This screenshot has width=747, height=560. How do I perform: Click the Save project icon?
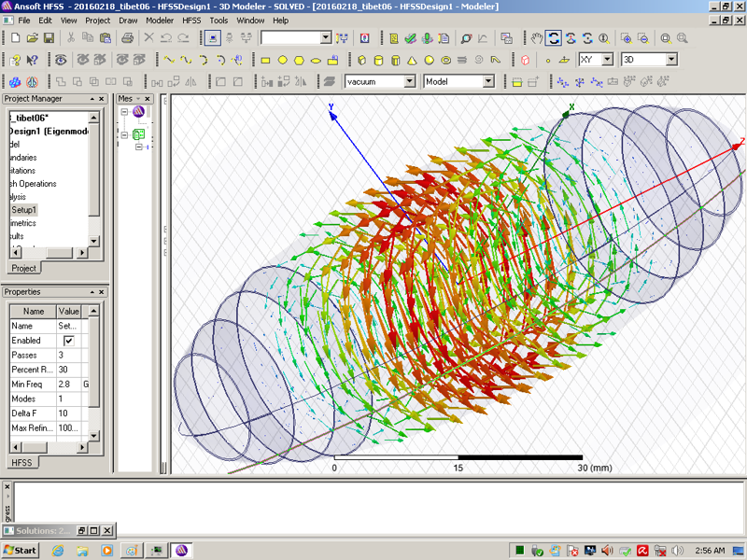[49, 38]
